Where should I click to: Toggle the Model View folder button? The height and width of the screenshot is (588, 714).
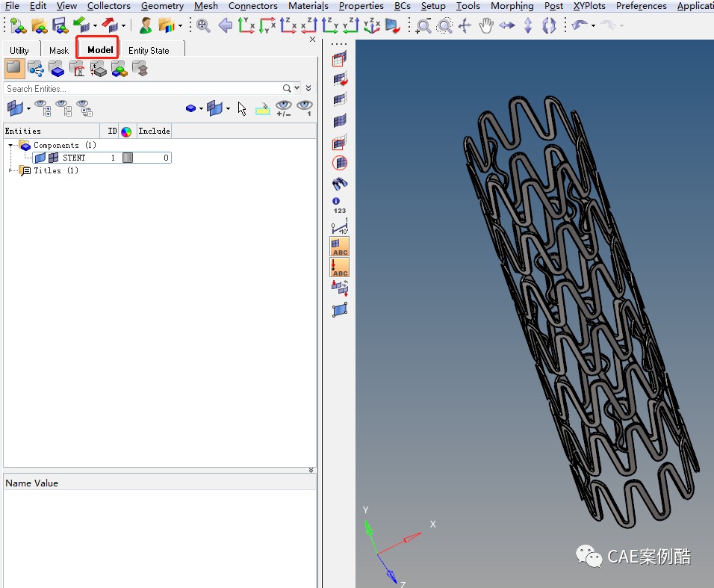pos(15,69)
